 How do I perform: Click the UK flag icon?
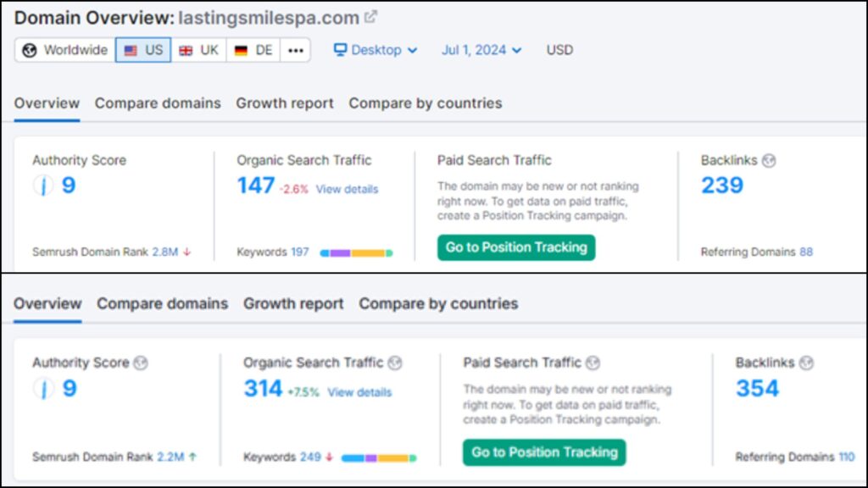pyautogui.click(x=186, y=50)
